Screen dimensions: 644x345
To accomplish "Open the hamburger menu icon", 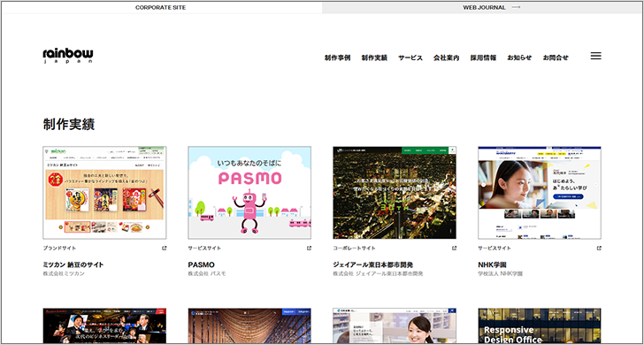I will pyautogui.click(x=595, y=57).
